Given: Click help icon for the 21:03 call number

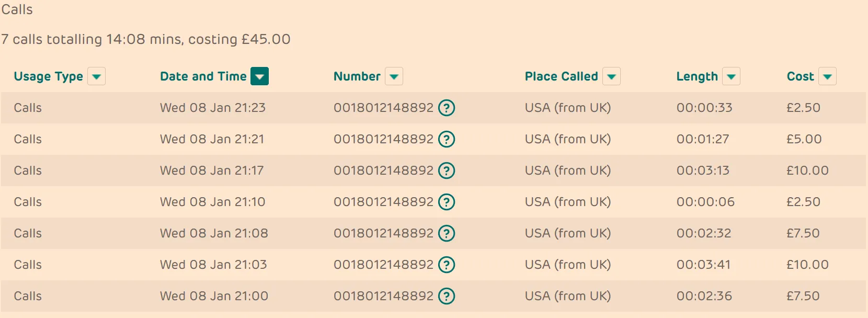Looking at the screenshot, I should (x=446, y=265).
